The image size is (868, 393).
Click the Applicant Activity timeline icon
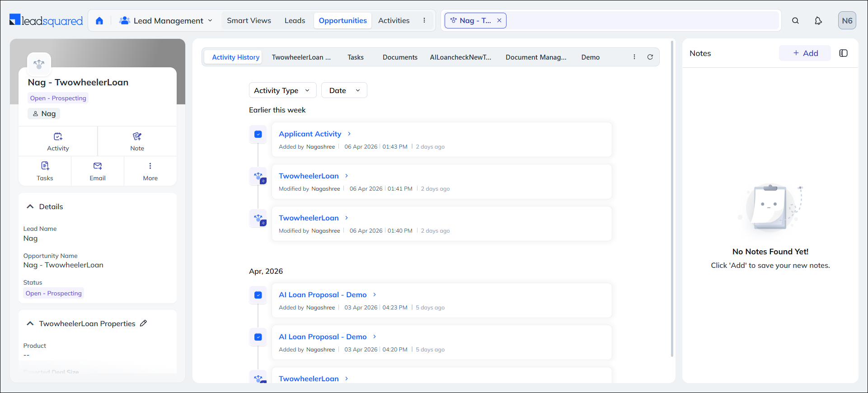[258, 134]
